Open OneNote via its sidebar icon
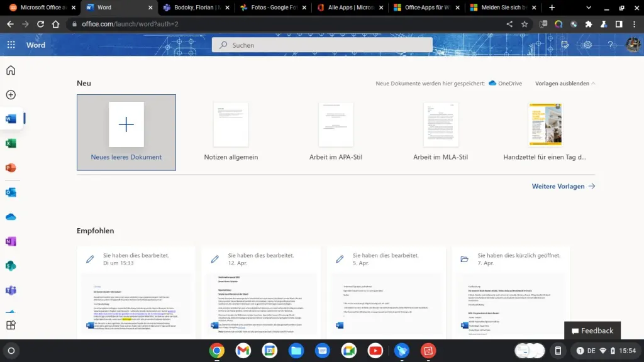This screenshot has width=644, height=362. (x=11, y=241)
